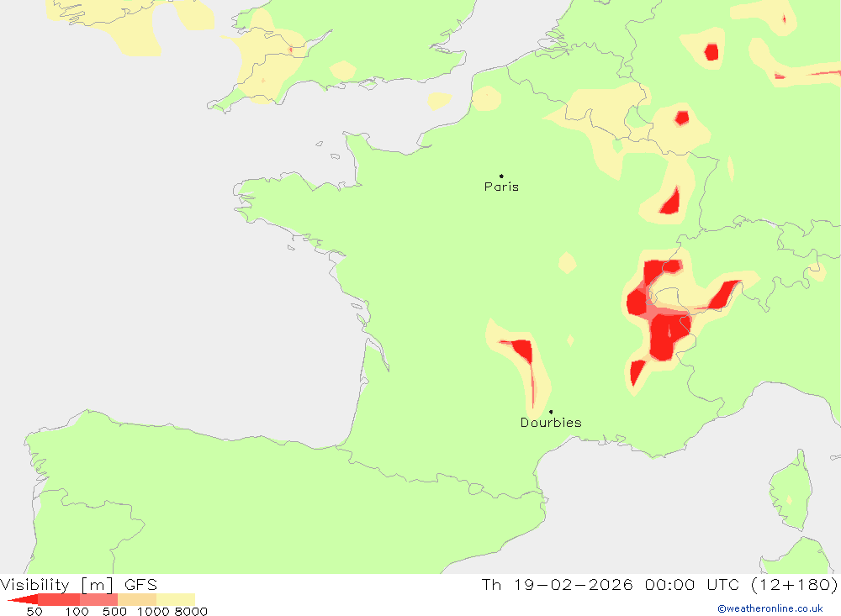Click the forecast date 'Th 19-02-2026 00:00 UTC' text
This screenshot has height=616, width=841.
pyautogui.click(x=611, y=584)
